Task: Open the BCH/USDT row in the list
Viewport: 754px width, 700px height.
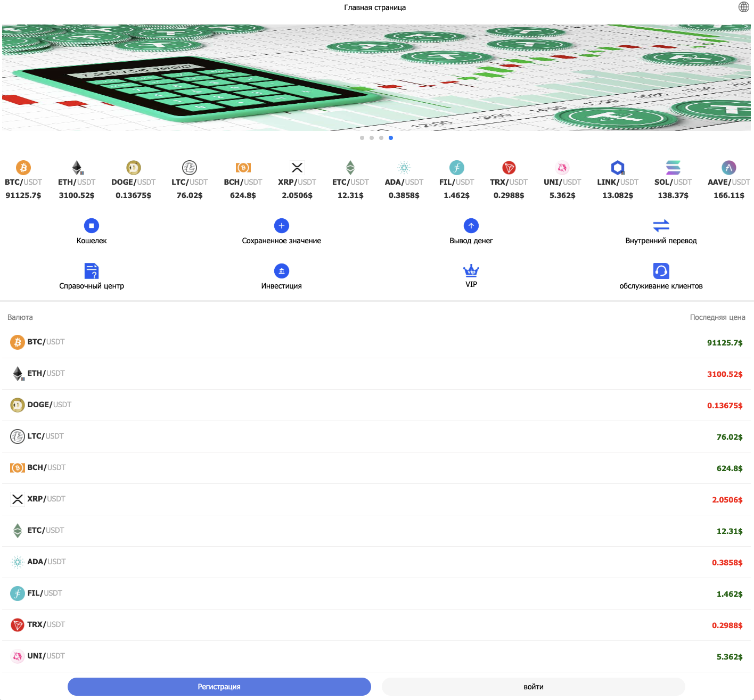Action: coord(377,468)
